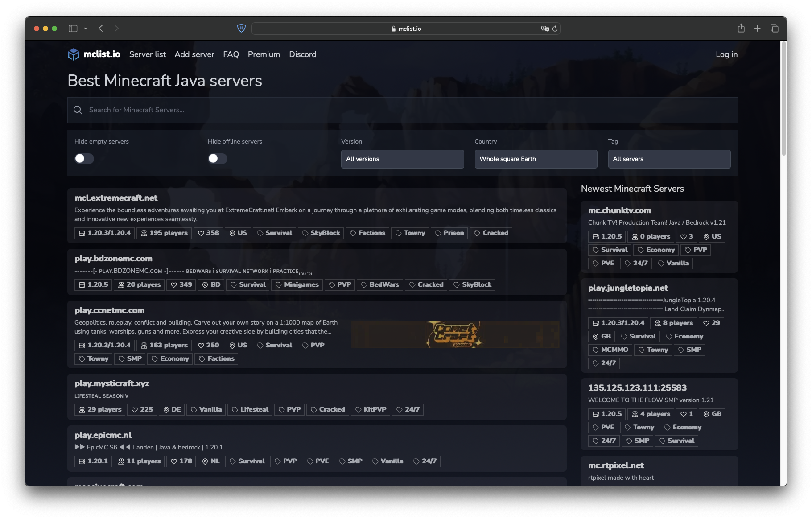Screen dimensions: 812x519
Task: Open the Version dropdown showing All versions
Action: [x=403, y=159]
